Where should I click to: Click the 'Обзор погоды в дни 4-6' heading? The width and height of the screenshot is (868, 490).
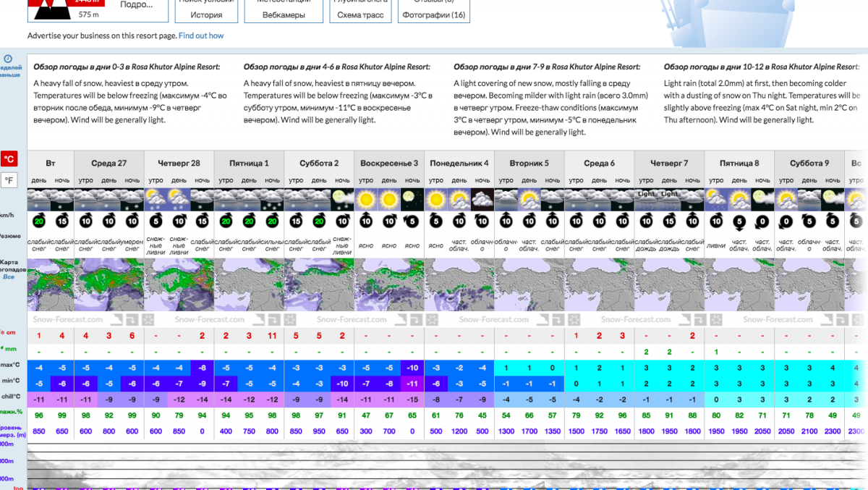coord(336,67)
